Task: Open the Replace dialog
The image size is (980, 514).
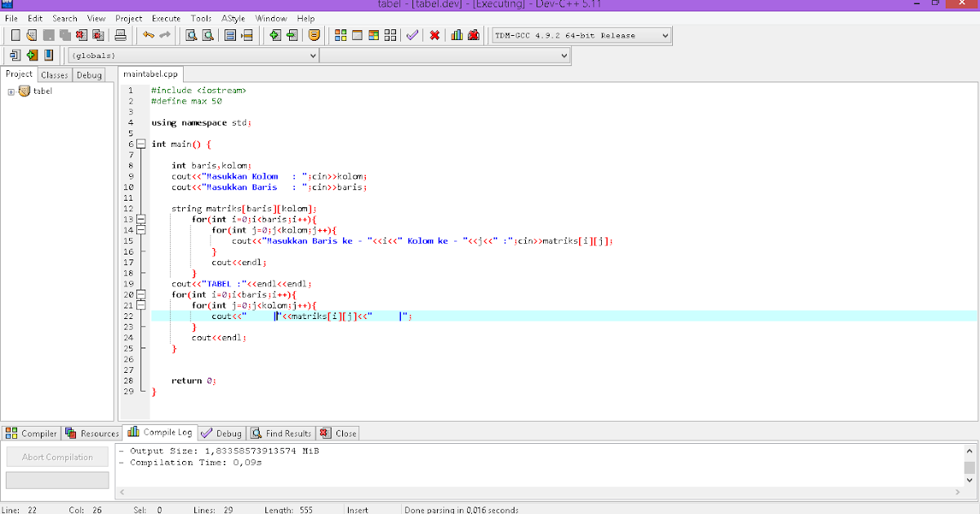Action: [208, 35]
